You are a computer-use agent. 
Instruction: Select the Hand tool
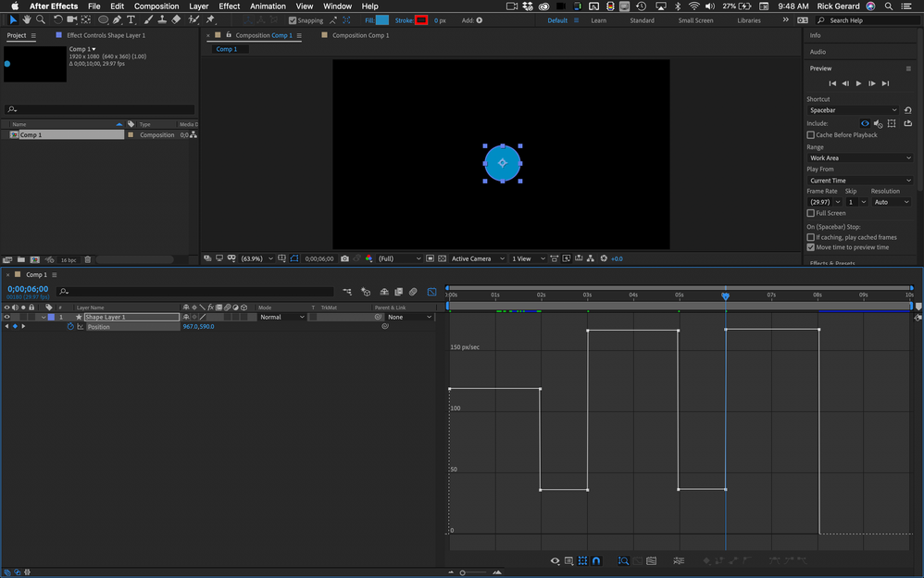26,19
